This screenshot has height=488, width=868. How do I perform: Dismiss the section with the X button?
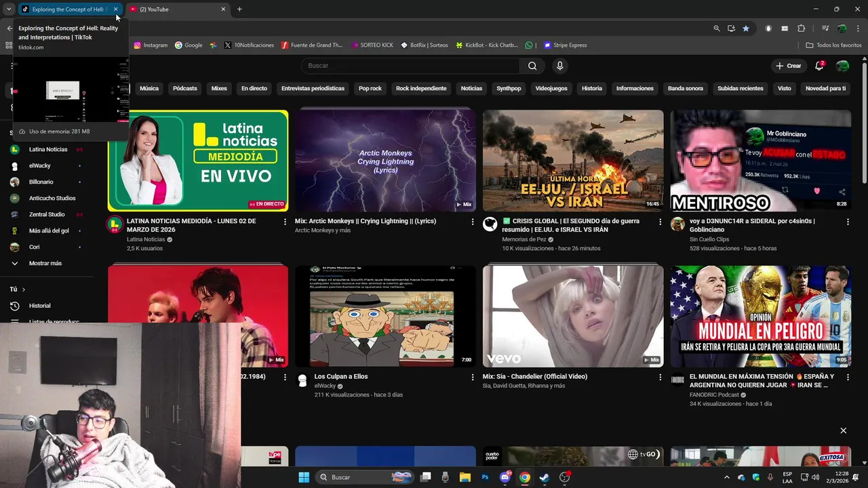pos(844,430)
